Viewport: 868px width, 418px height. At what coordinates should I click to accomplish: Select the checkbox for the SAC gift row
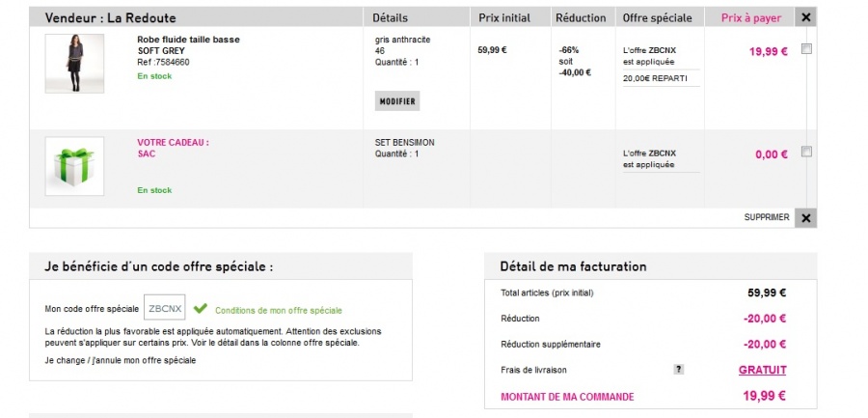[x=806, y=152]
